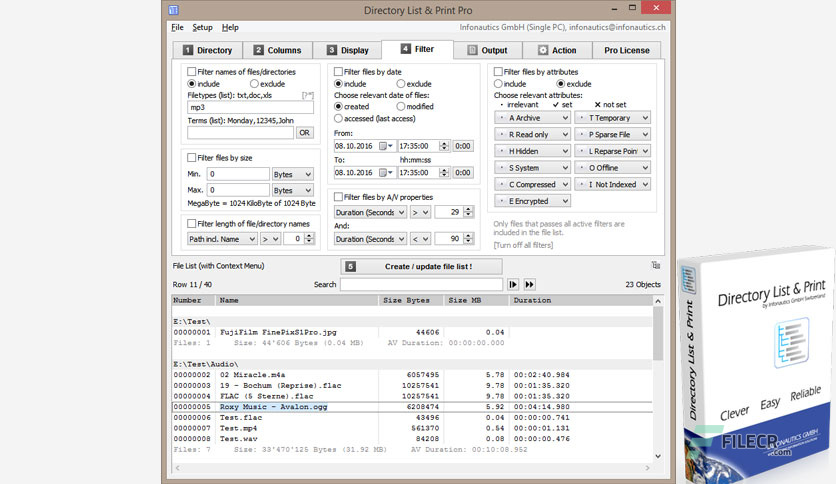
Task: Select modified date radio button
Action: tap(401, 107)
